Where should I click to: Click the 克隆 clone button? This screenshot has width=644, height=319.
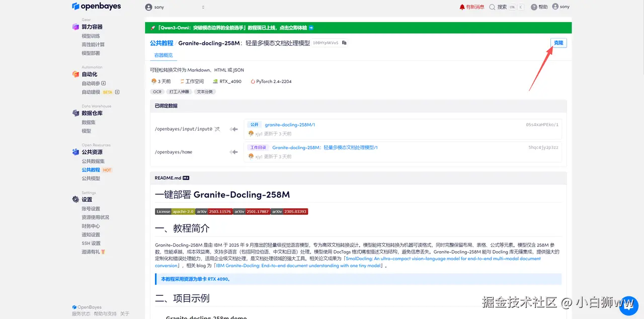click(558, 43)
